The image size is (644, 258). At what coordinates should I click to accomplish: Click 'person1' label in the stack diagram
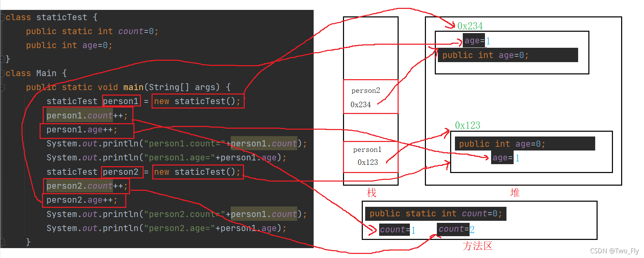(367, 149)
